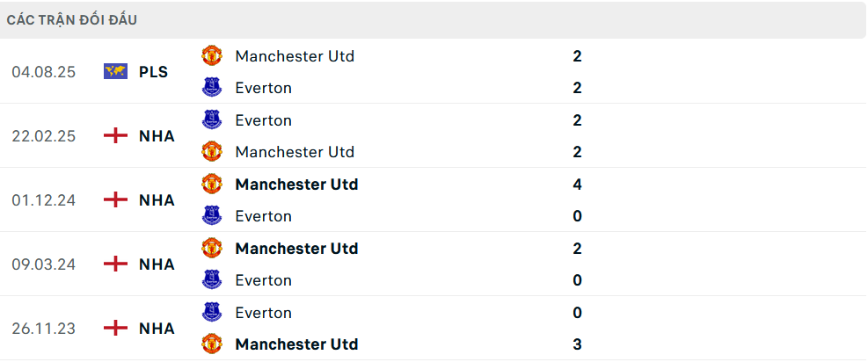Click Everton crest in 04.08.25 match

click(212, 88)
